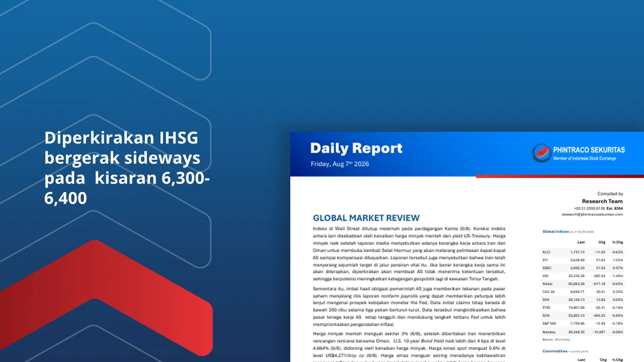The image size is (644, 362).
Task: Click the Nikkei row label
Action: point(547,284)
